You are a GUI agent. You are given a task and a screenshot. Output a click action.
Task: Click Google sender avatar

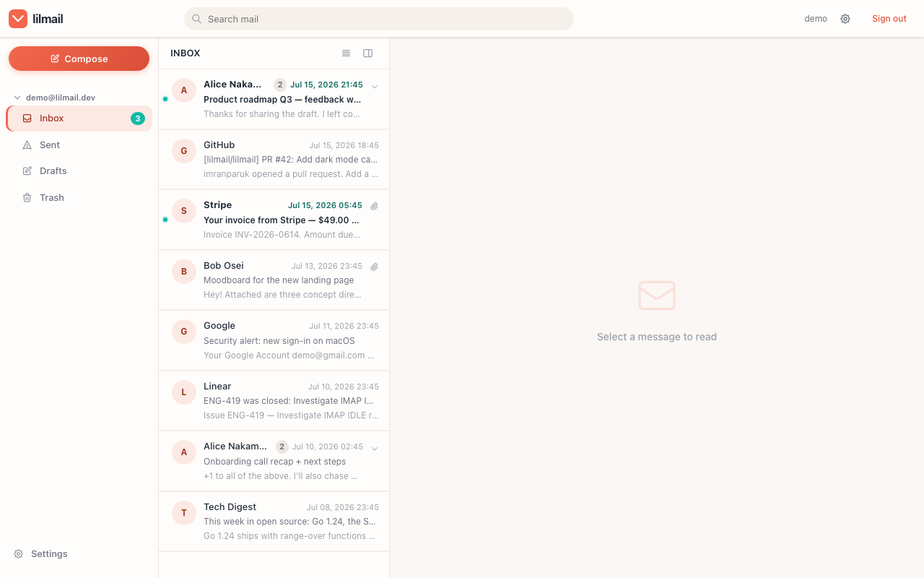pyautogui.click(x=184, y=332)
